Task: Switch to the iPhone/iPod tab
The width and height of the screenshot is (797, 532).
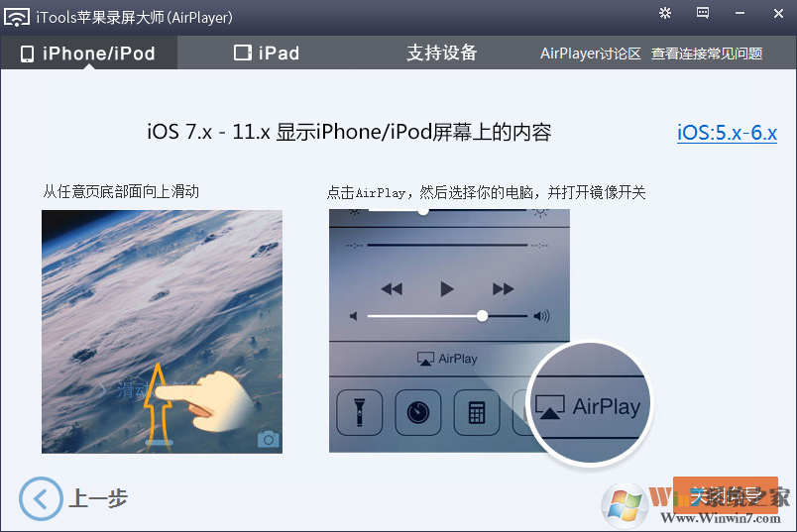Action: coord(88,53)
